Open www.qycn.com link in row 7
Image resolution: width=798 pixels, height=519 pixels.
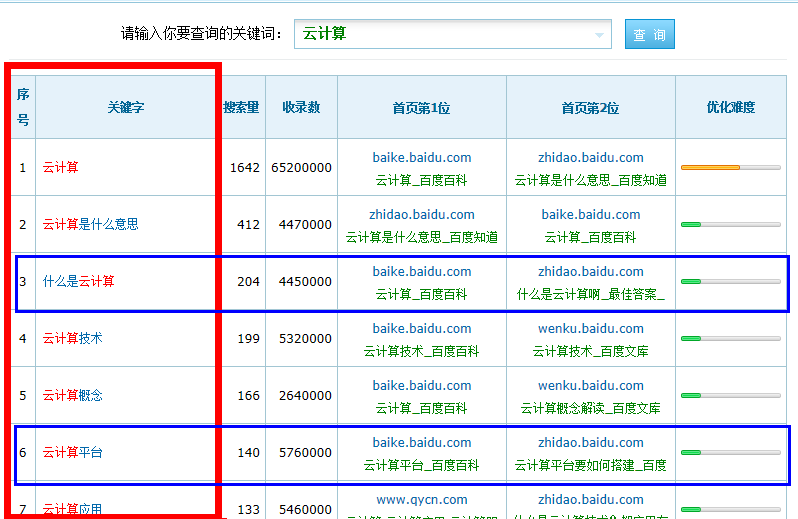pos(421,499)
